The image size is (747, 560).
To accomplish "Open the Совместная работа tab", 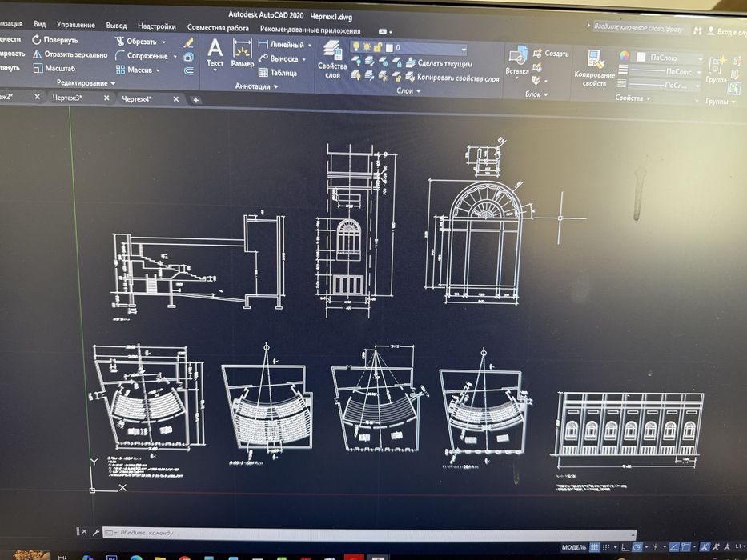I will (218, 28).
